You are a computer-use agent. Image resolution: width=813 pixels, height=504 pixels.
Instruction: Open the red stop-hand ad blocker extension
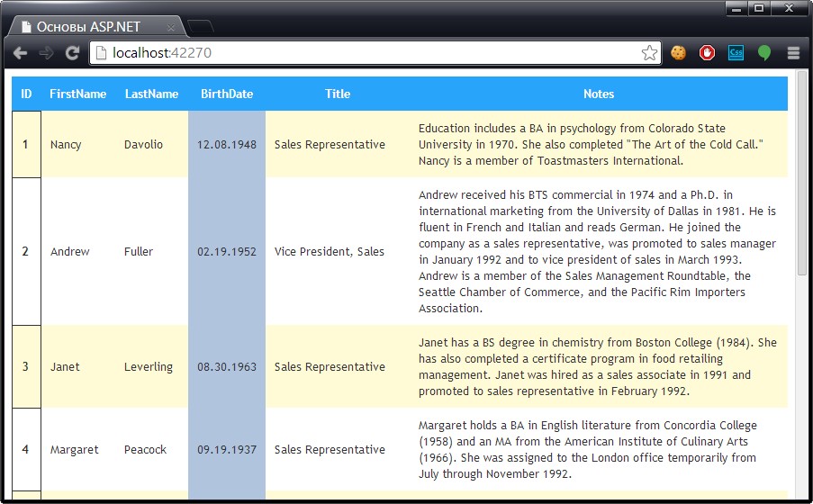click(x=707, y=53)
